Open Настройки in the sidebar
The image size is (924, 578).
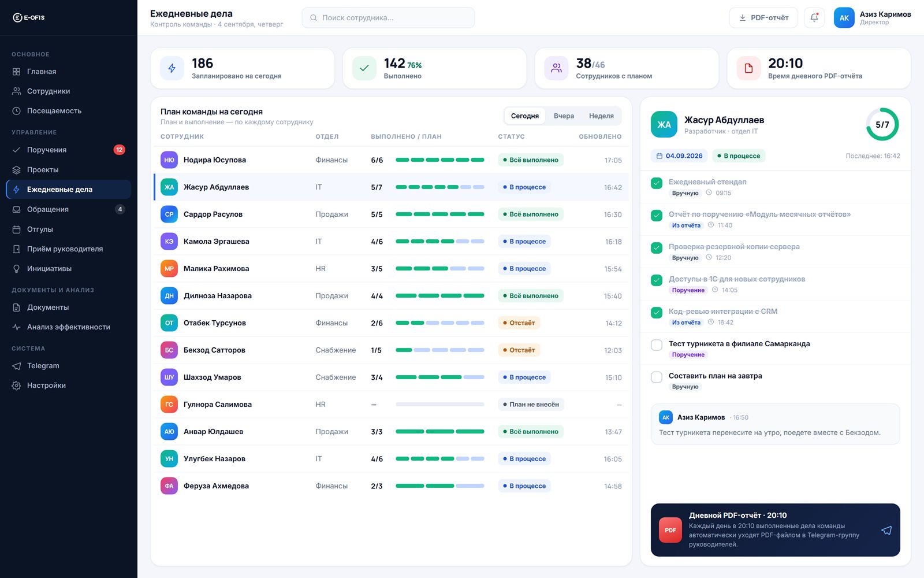tap(68, 386)
